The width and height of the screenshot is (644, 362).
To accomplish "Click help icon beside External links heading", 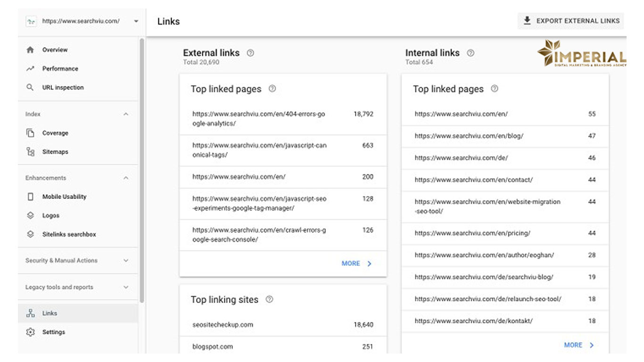I will (x=250, y=53).
